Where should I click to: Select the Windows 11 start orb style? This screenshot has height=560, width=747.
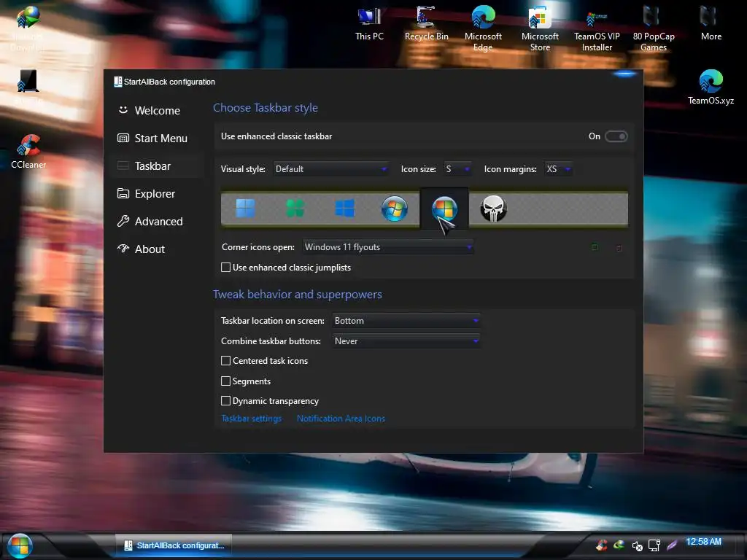point(245,208)
